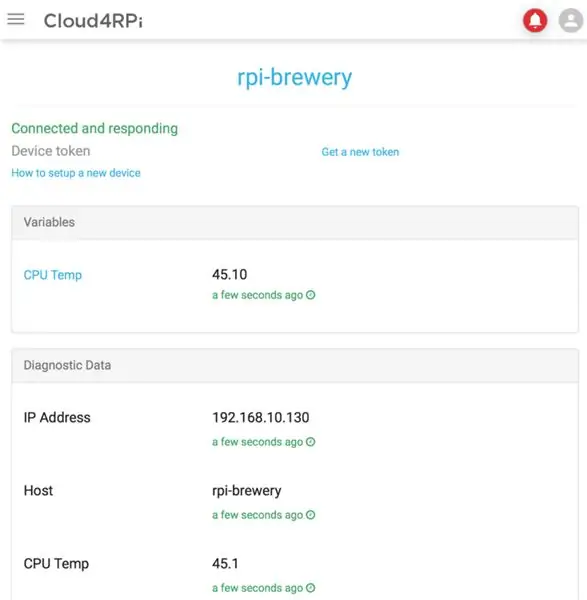Open the CPU Temp variable link
This screenshot has height=600, width=587.
pyautogui.click(x=53, y=275)
